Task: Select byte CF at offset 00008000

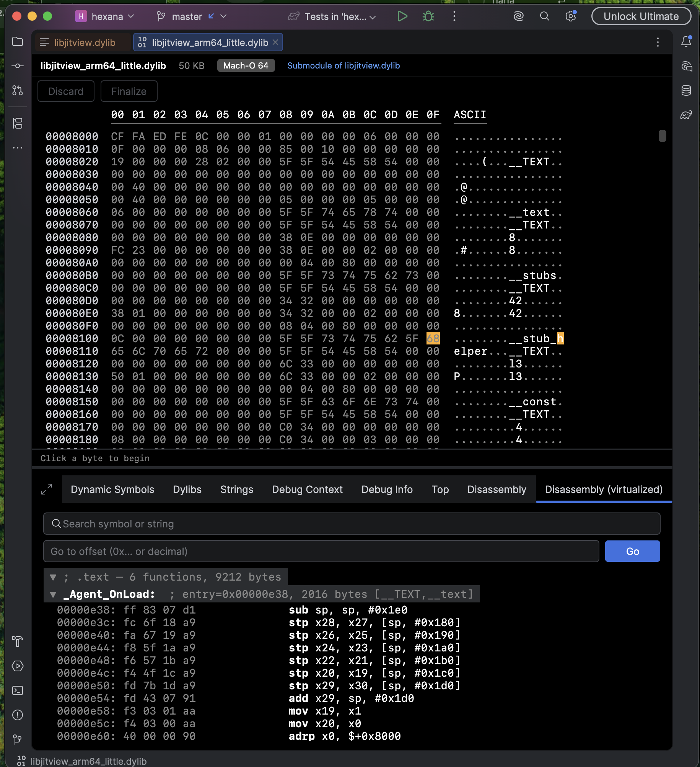Action: [x=117, y=137]
